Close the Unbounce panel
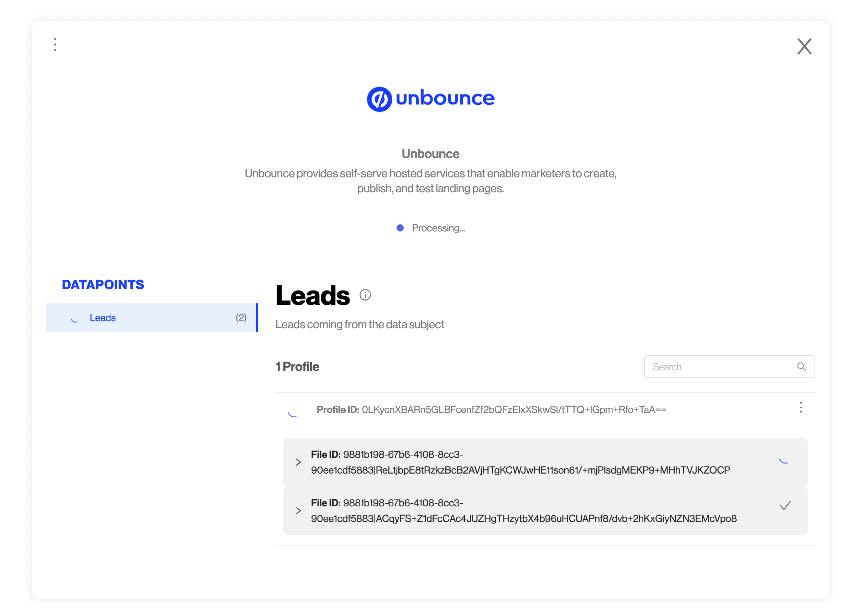853x616 pixels. pos(804,46)
